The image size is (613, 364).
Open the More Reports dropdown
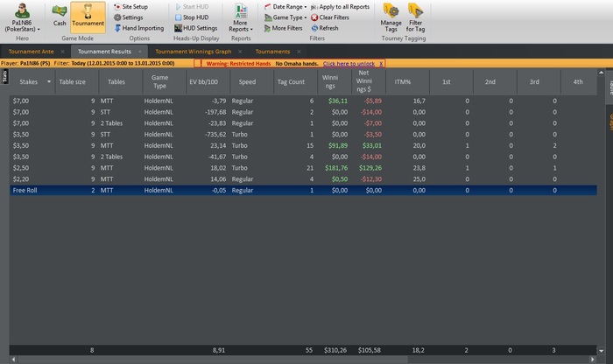point(241,18)
